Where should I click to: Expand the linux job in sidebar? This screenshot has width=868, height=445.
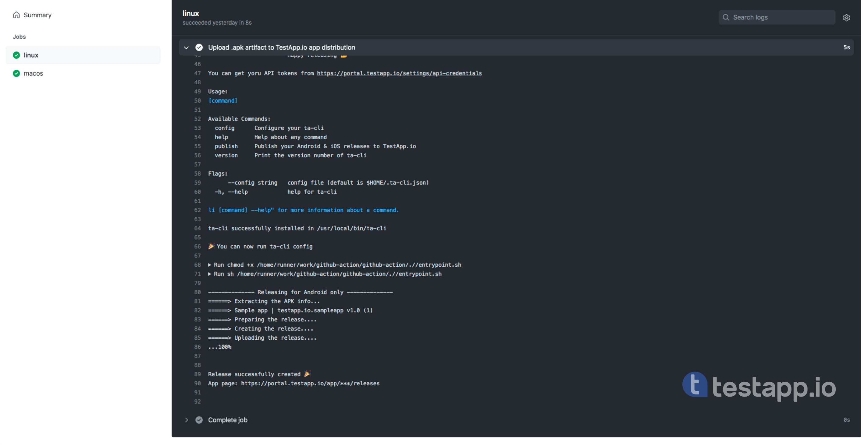pos(30,55)
